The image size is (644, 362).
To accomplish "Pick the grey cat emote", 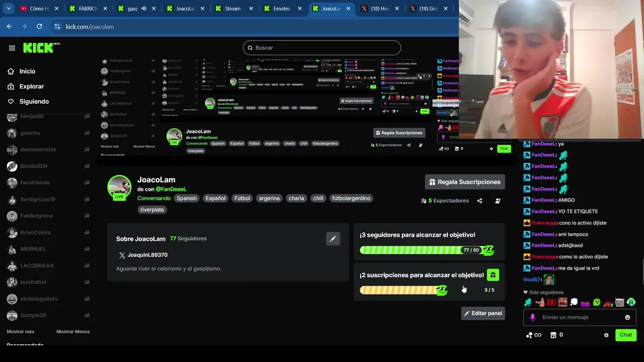I will tap(620, 302).
